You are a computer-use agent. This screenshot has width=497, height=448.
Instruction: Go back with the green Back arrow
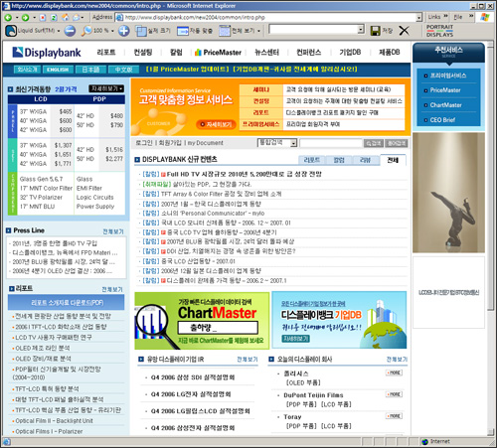[8, 17]
